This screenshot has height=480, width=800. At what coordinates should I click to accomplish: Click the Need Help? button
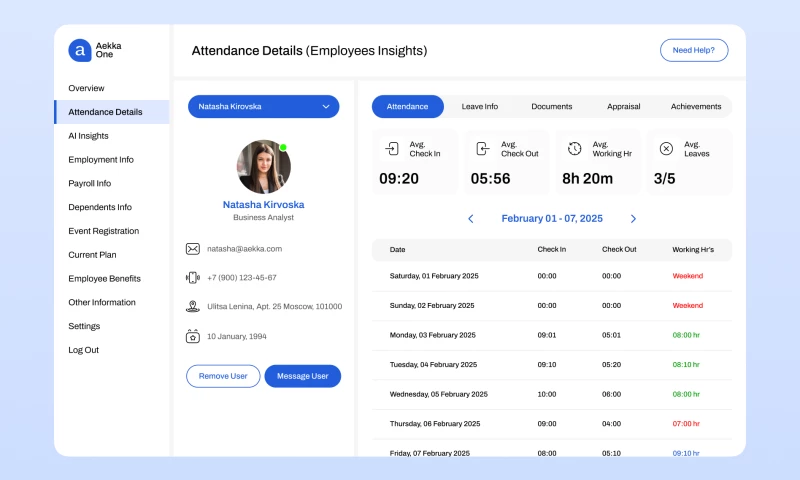(x=694, y=50)
